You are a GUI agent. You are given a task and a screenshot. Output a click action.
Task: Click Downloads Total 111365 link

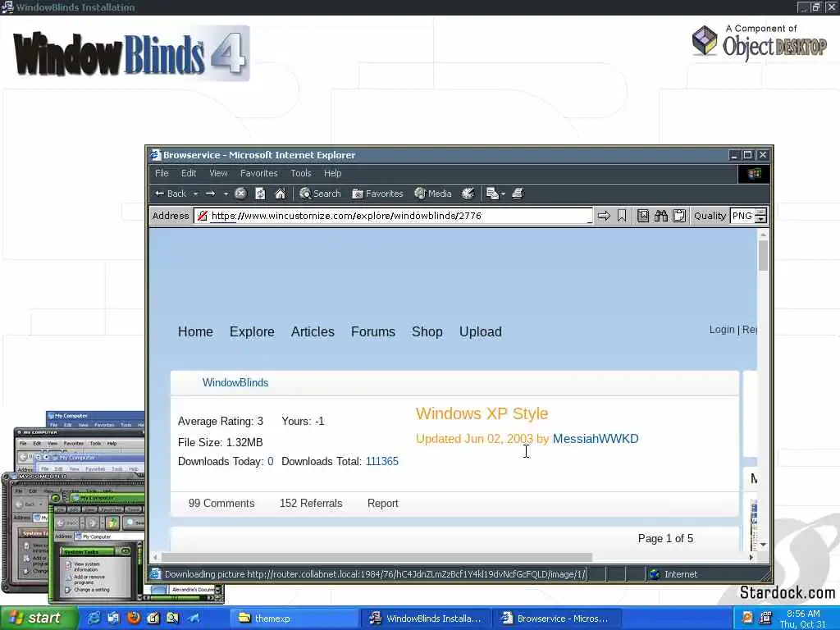tap(382, 461)
